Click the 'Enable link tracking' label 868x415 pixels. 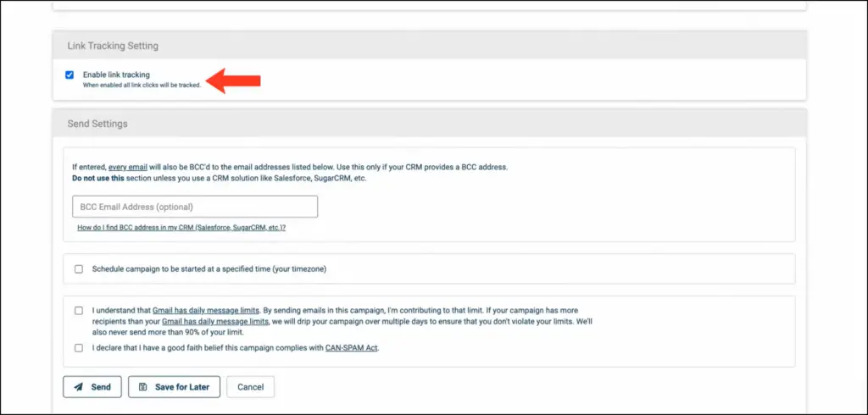coord(116,75)
